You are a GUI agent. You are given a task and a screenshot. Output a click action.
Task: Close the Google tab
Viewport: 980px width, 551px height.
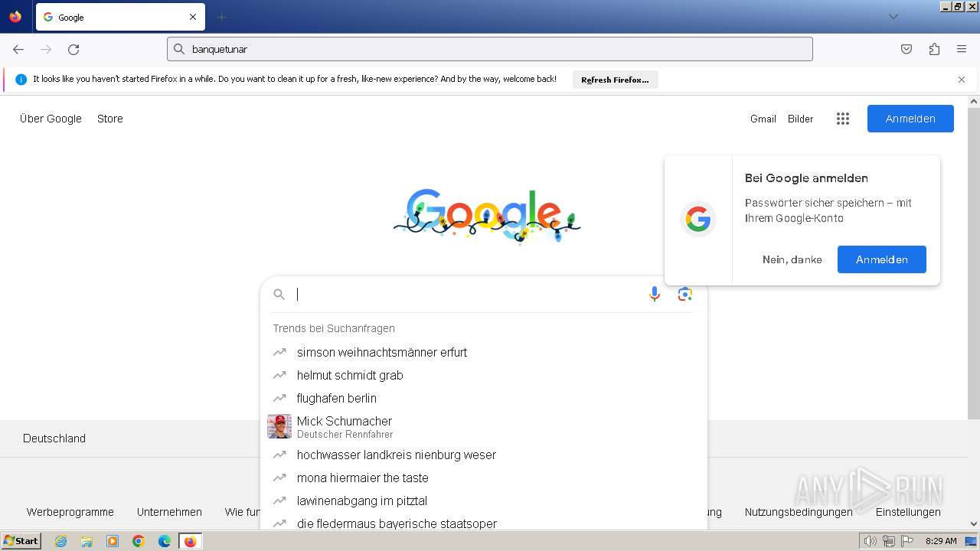pos(193,17)
